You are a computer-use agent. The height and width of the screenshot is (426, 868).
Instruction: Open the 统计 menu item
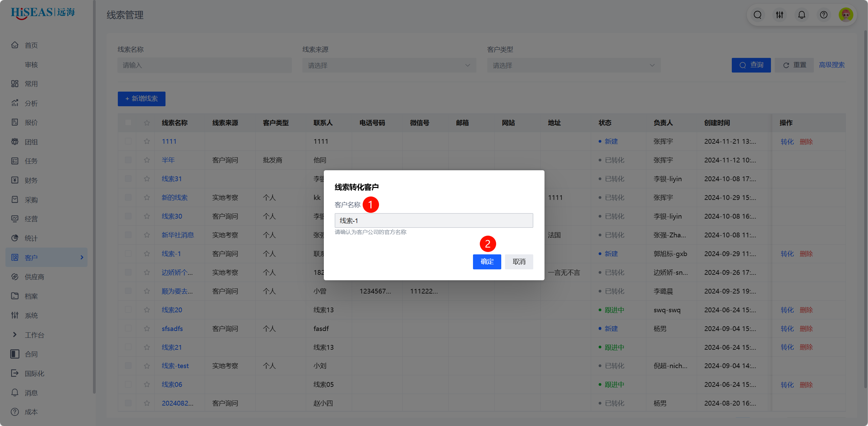[31, 238]
